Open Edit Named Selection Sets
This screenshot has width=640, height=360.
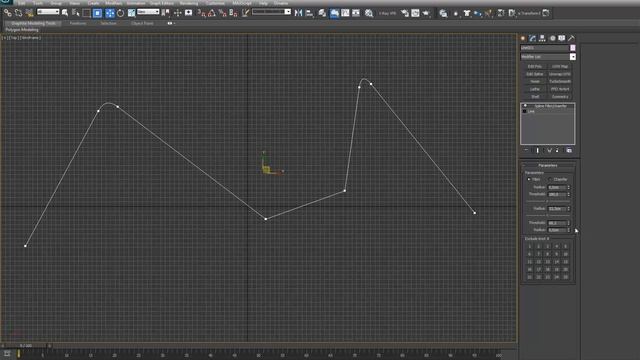coord(246,13)
